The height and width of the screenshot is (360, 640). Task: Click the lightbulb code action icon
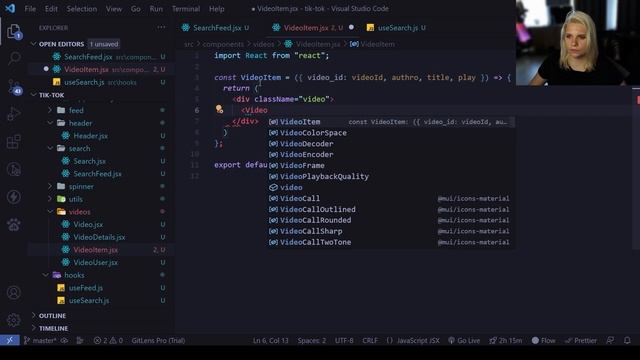tap(219, 109)
